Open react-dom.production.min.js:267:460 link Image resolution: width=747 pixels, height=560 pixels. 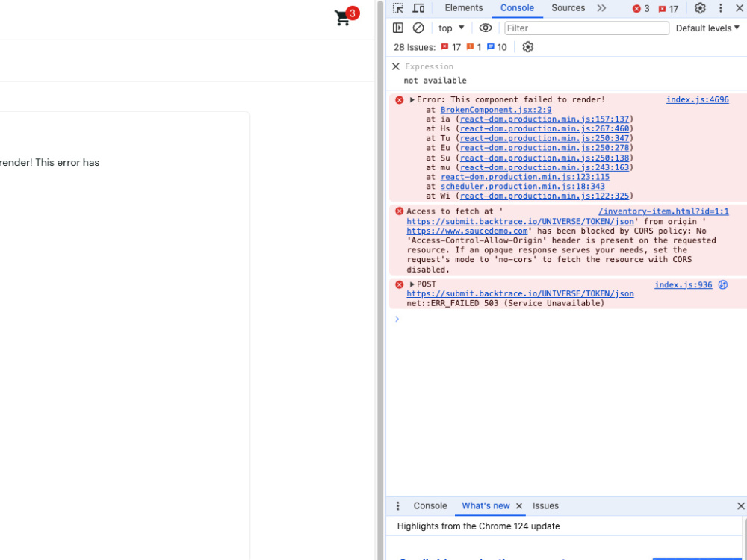tap(545, 128)
